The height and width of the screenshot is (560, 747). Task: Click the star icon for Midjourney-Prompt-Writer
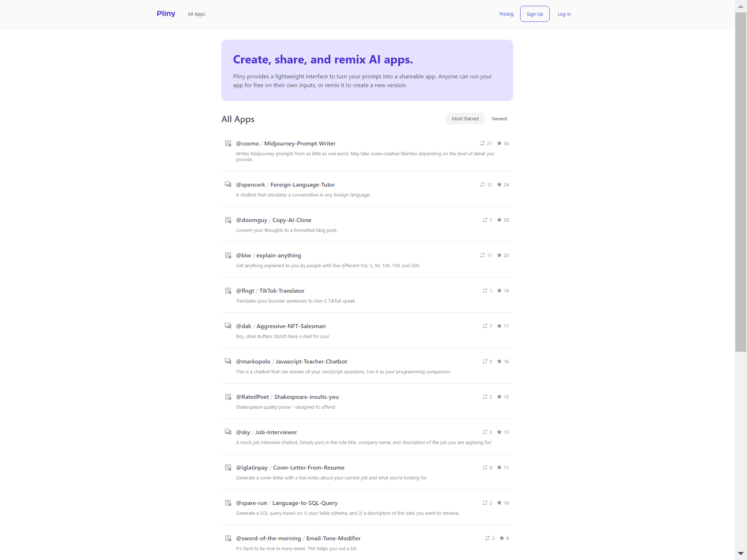[499, 143]
